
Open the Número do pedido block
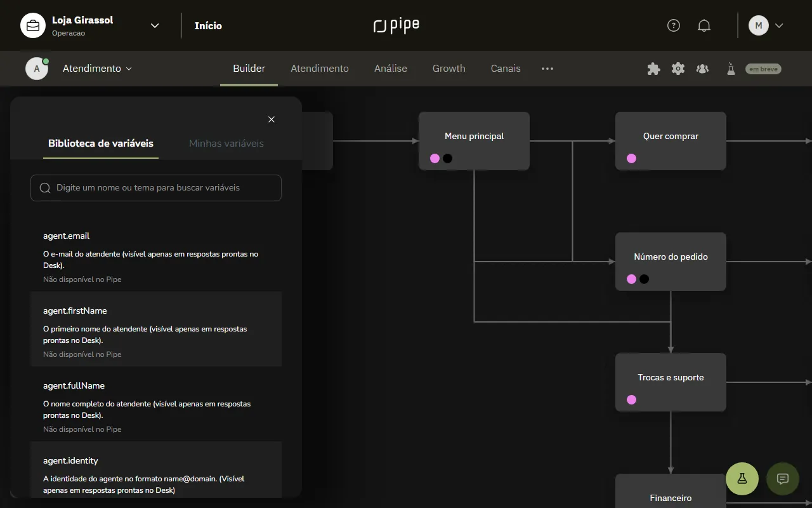point(671,262)
